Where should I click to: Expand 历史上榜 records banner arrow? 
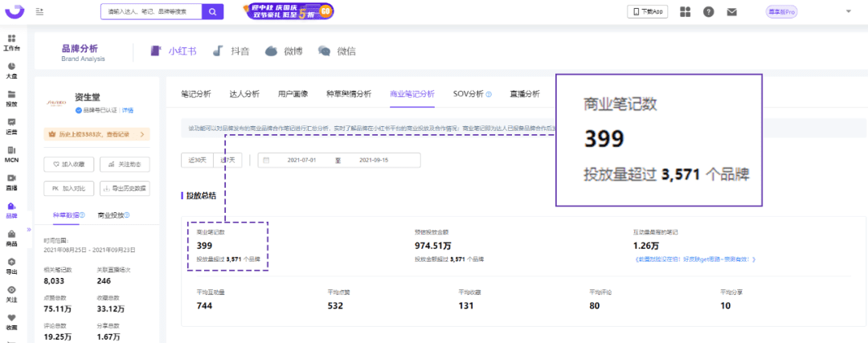pyautogui.click(x=142, y=134)
